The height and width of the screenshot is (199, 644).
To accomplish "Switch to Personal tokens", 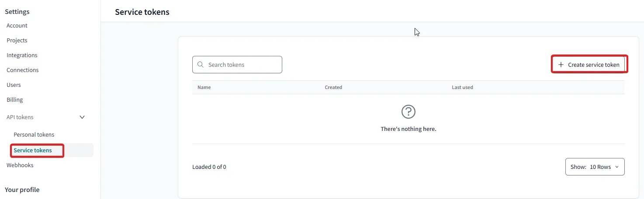I will (x=34, y=134).
